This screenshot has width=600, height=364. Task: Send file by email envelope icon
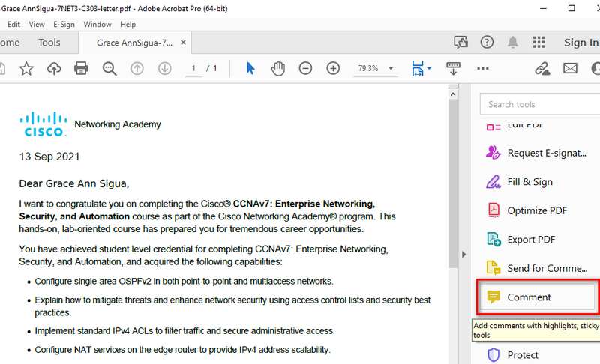pyautogui.click(x=570, y=68)
